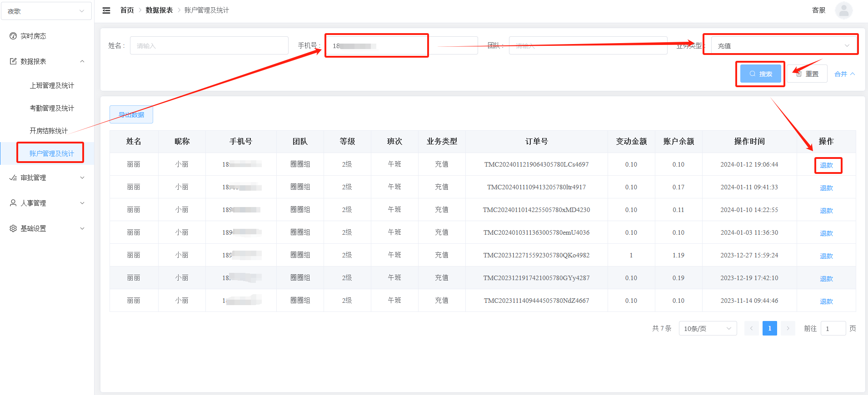868x395 pixels.
Task: Click the 搜索 button
Action: pyautogui.click(x=760, y=74)
